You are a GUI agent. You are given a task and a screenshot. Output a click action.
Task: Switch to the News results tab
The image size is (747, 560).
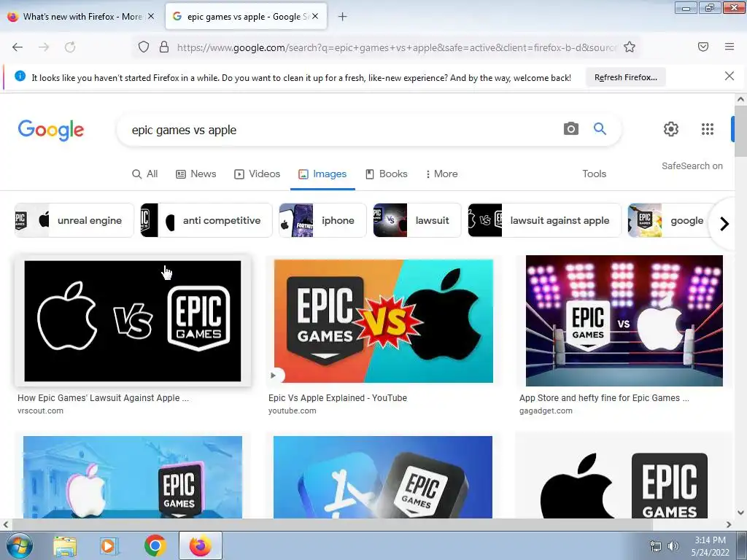coord(196,174)
